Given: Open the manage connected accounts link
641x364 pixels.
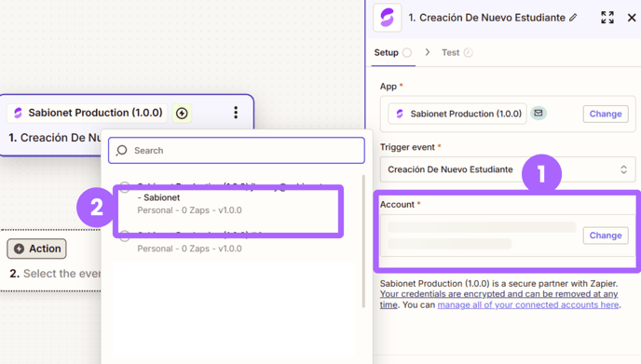Looking at the screenshot, I should (527, 304).
